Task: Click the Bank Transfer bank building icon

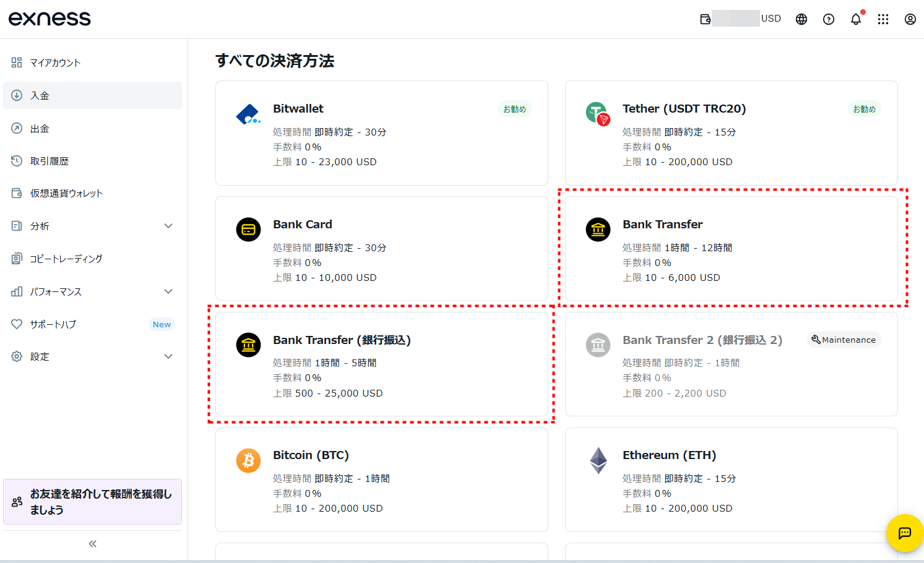Action: 598,230
